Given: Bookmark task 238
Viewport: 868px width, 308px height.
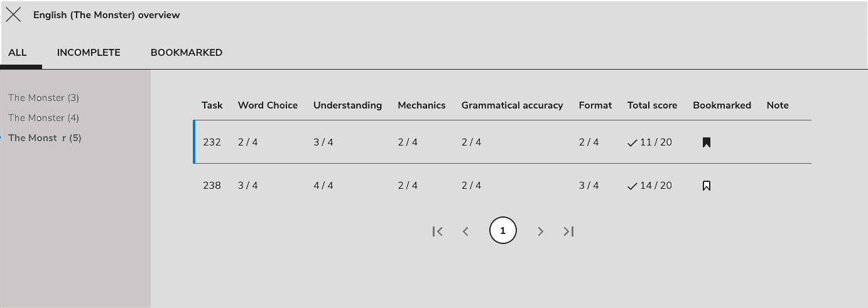Looking at the screenshot, I should (707, 186).
